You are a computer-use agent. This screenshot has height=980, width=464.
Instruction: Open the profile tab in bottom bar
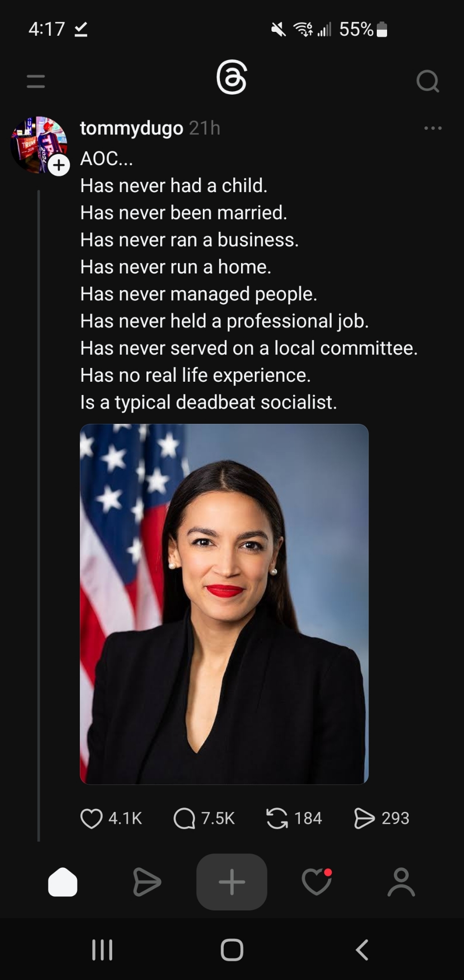click(x=401, y=882)
